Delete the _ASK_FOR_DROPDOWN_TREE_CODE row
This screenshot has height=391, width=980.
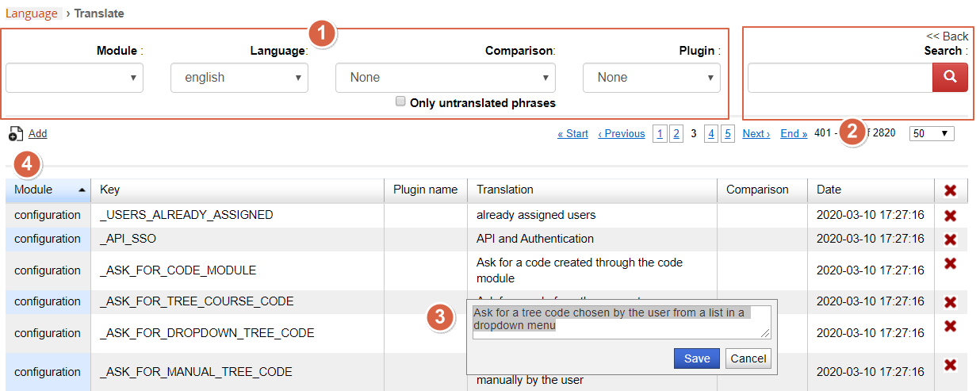click(x=950, y=326)
